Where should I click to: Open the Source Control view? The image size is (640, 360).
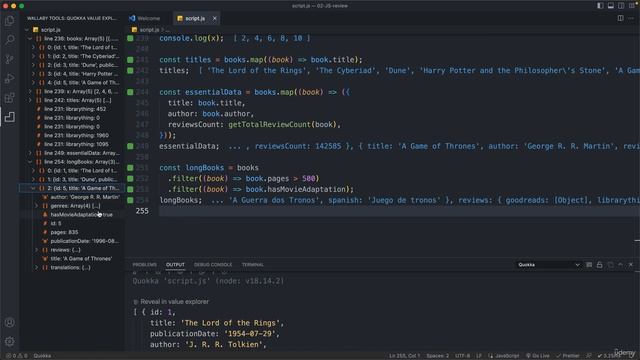coord(9,59)
